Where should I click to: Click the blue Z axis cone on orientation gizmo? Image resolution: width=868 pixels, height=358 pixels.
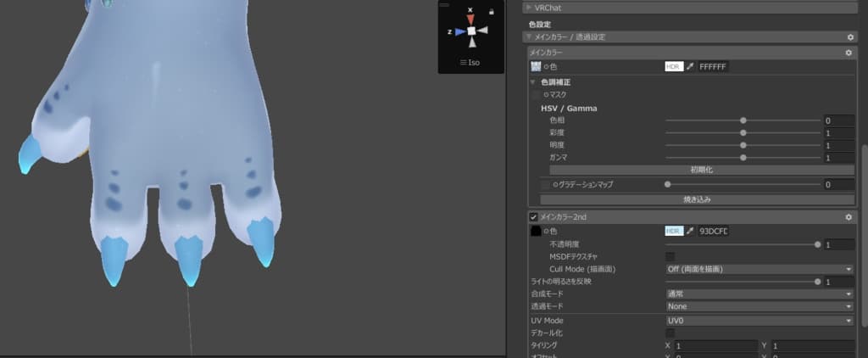tap(460, 32)
